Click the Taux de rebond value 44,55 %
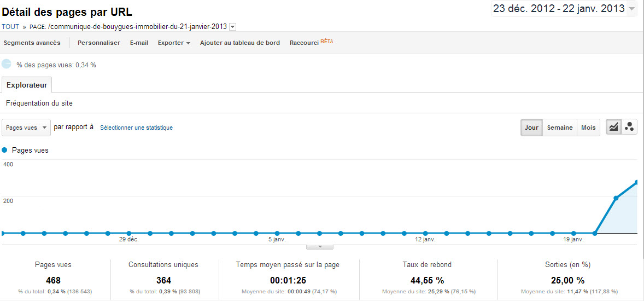644x301 pixels. tap(427, 280)
